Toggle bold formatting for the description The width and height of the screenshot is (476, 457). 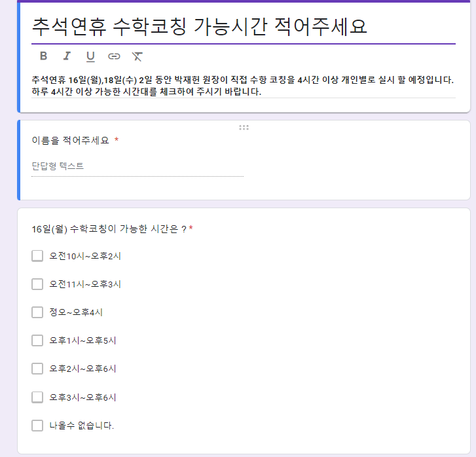tap(43, 56)
